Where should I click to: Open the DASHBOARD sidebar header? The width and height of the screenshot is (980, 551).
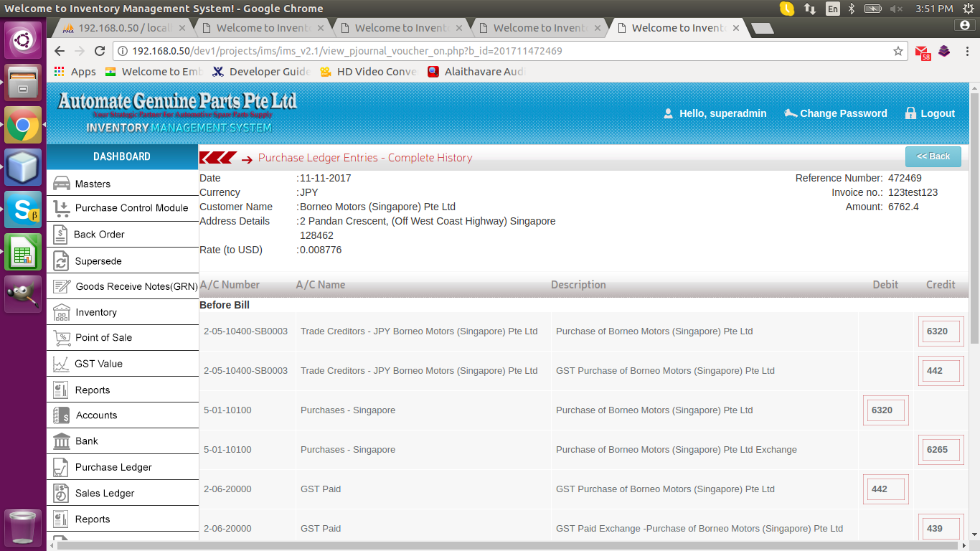point(122,156)
